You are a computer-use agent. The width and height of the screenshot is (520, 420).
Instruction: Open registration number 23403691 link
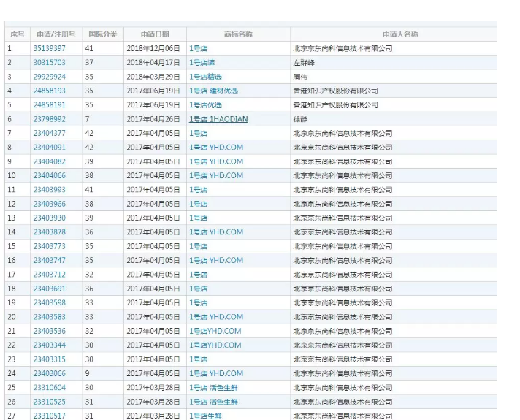point(49,289)
